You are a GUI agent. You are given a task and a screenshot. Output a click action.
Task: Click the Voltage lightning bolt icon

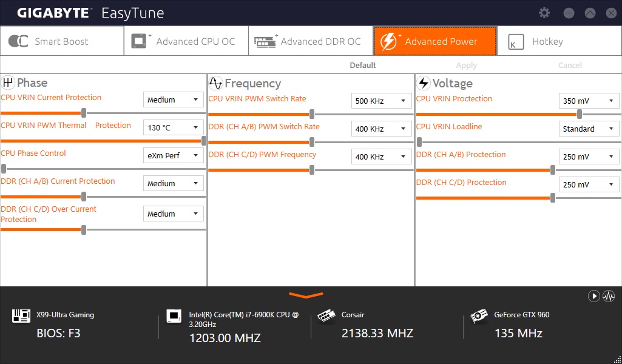tap(423, 83)
